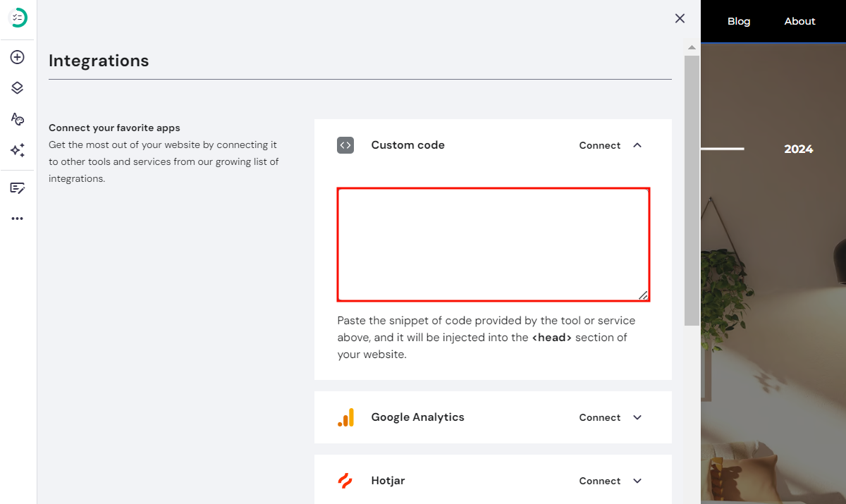This screenshot has width=846, height=504.
Task: Select the blog post editing icon
Action: pos(18,188)
